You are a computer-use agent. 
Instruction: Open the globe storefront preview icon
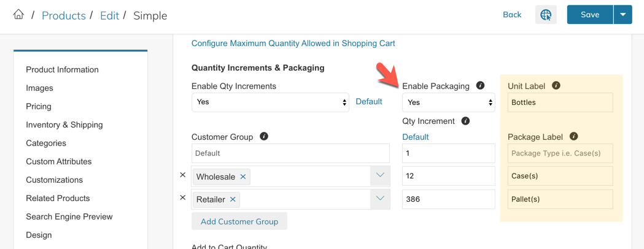pos(546,15)
